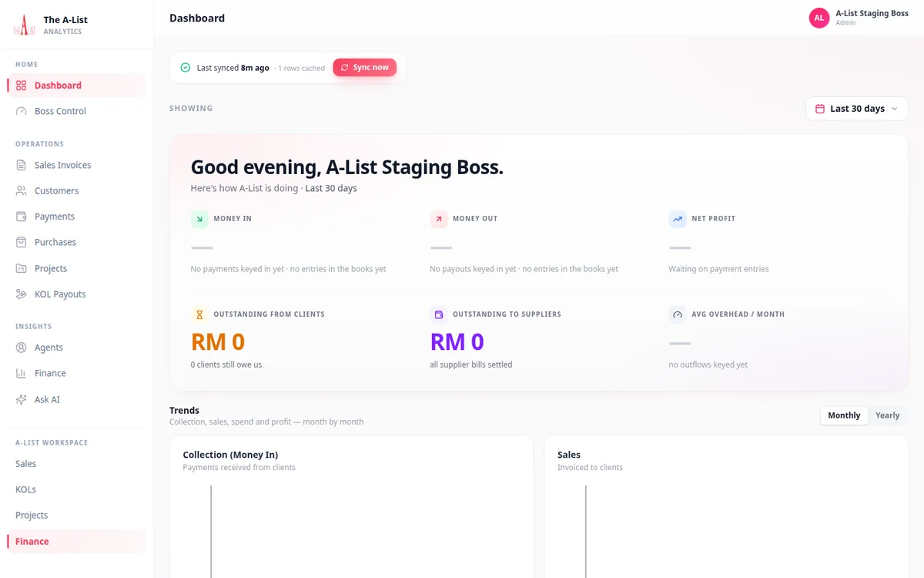Screen dimensions: 924x578
Task: Click the Money In arrow icon
Action: pyautogui.click(x=199, y=219)
